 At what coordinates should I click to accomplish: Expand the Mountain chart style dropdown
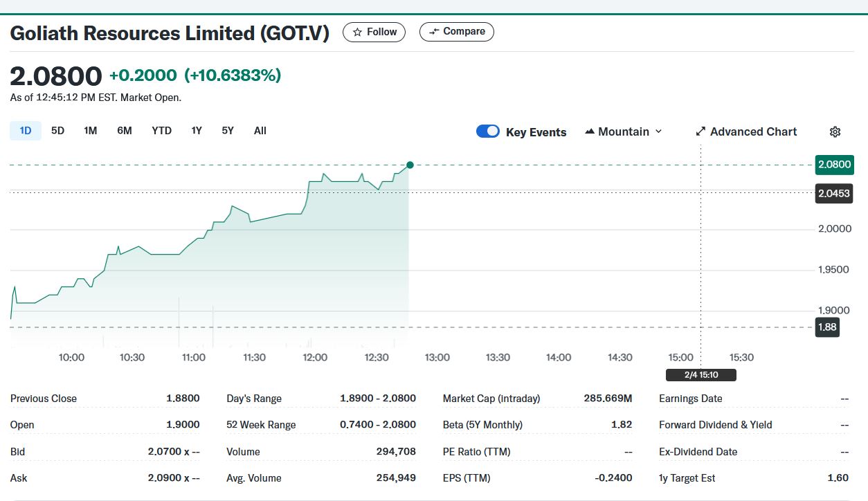click(x=658, y=131)
